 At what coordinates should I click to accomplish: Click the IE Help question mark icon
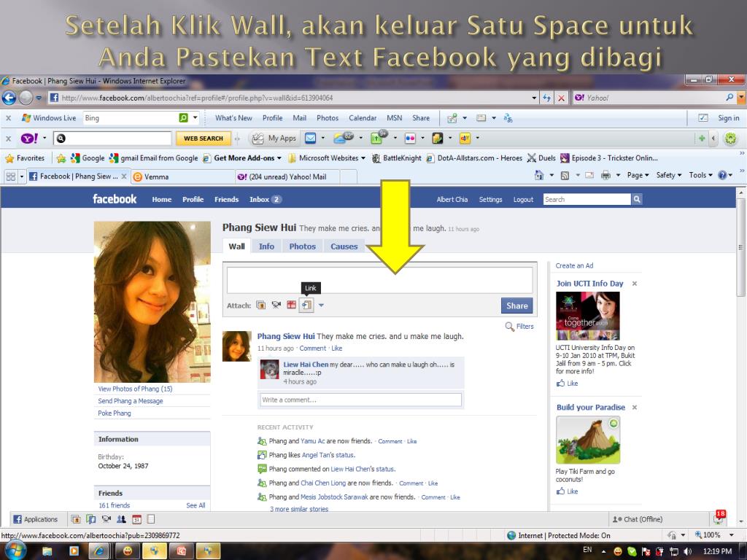(722, 175)
